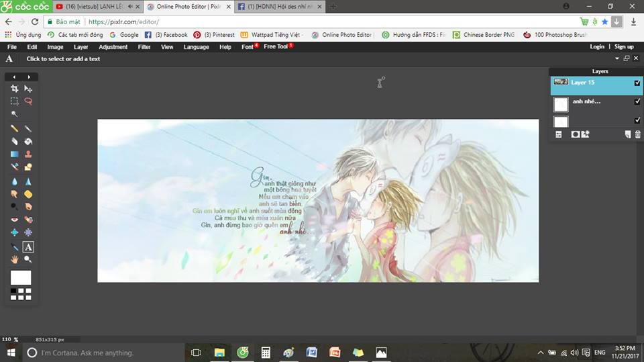Image resolution: width=644 pixels, height=362 pixels.
Task: Click the small black default color swatch
Action: point(13,291)
